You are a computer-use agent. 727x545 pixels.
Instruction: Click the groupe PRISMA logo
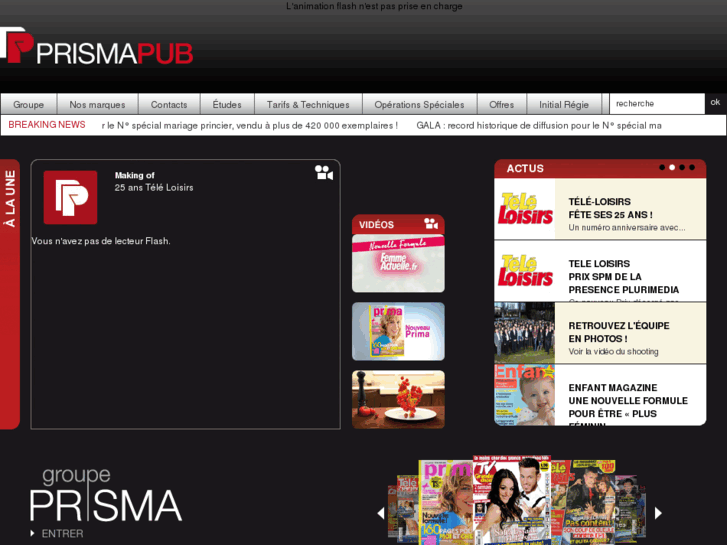106,495
